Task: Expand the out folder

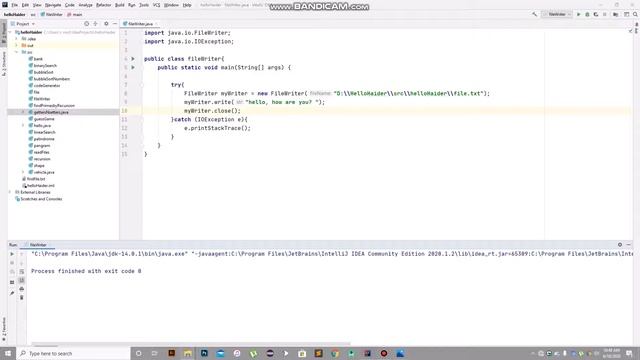Action: (x=17, y=45)
